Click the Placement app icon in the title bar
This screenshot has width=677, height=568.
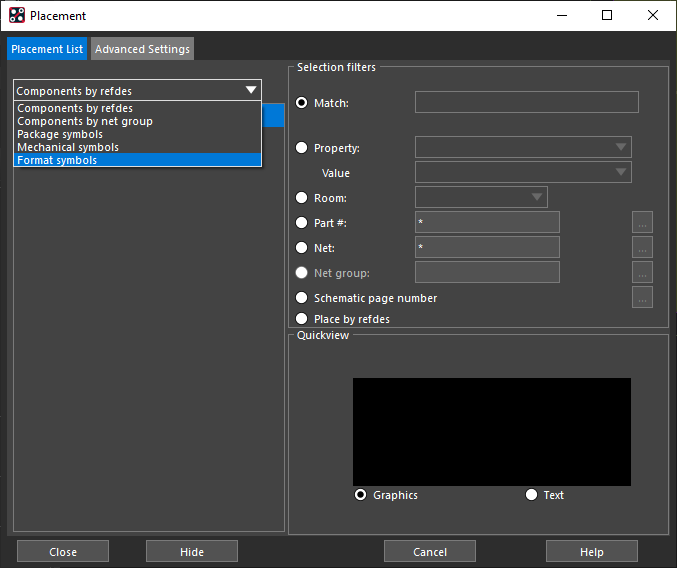tap(17, 16)
